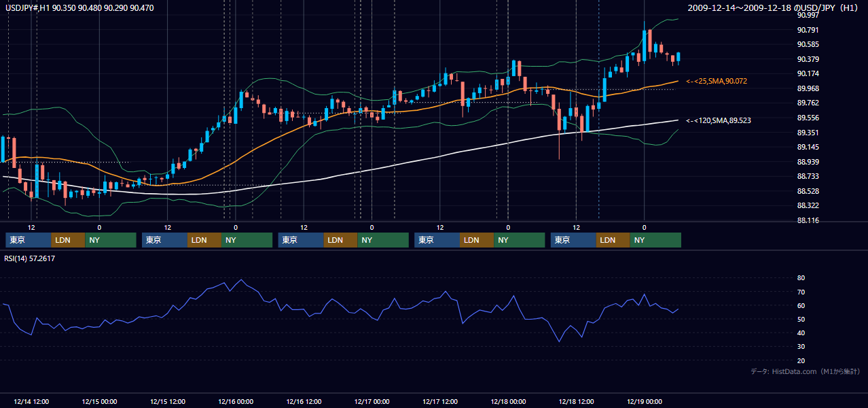
Task: Click price axis label 89.968
Action: [x=808, y=88]
